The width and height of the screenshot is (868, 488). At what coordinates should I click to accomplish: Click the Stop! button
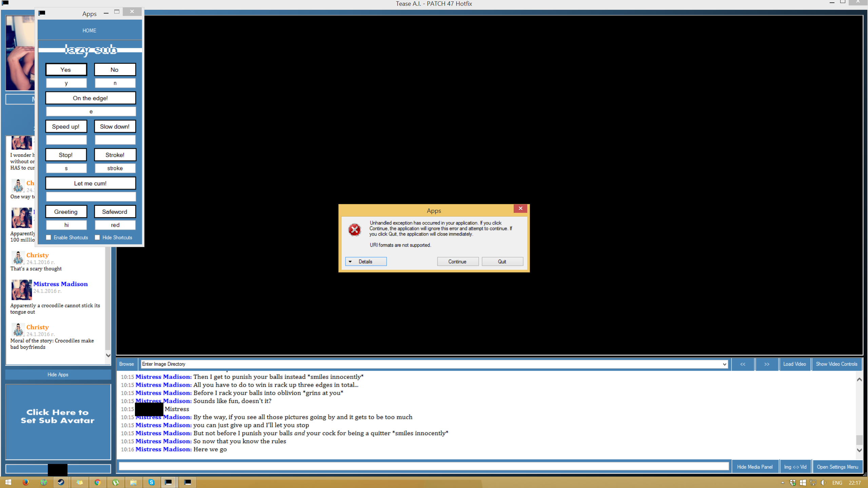(66, 155)
